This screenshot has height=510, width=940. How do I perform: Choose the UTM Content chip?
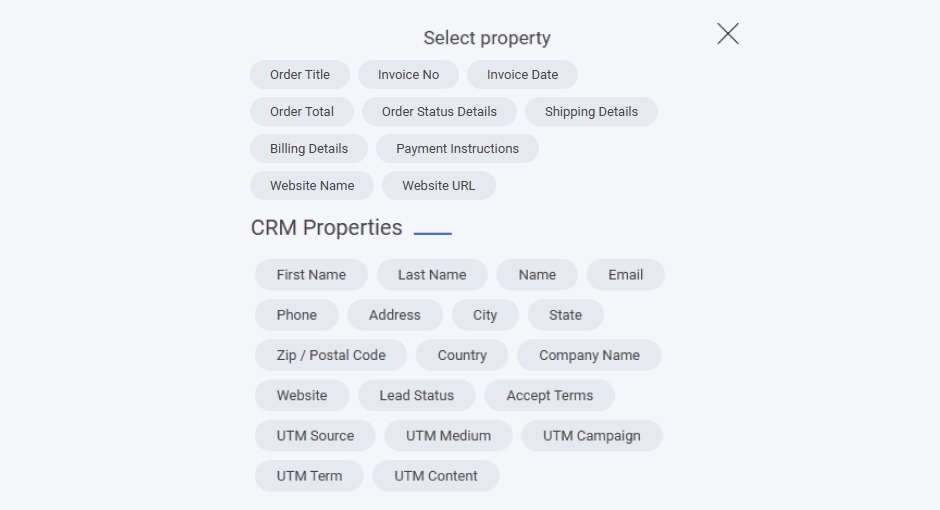coord(436,476)
